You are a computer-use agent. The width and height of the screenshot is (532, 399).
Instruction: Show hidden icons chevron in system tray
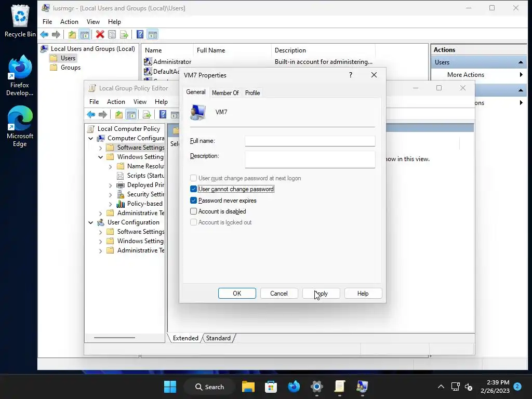click(441, 387)
